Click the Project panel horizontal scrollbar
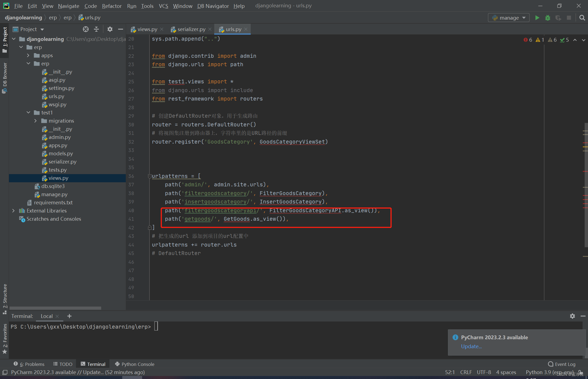The height and width of the screenshot is (379, 588). click(x=55, y=308)
